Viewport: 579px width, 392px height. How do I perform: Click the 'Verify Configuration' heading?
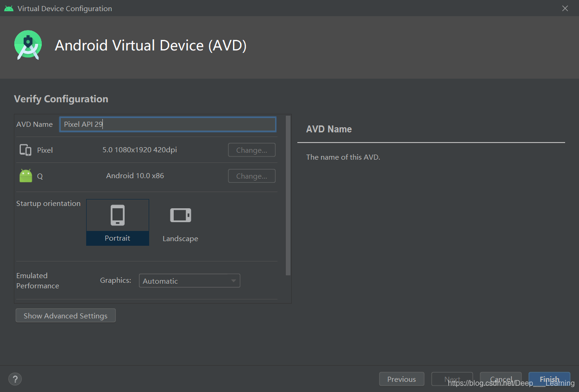pyautogui.click(x=61, y=99)
